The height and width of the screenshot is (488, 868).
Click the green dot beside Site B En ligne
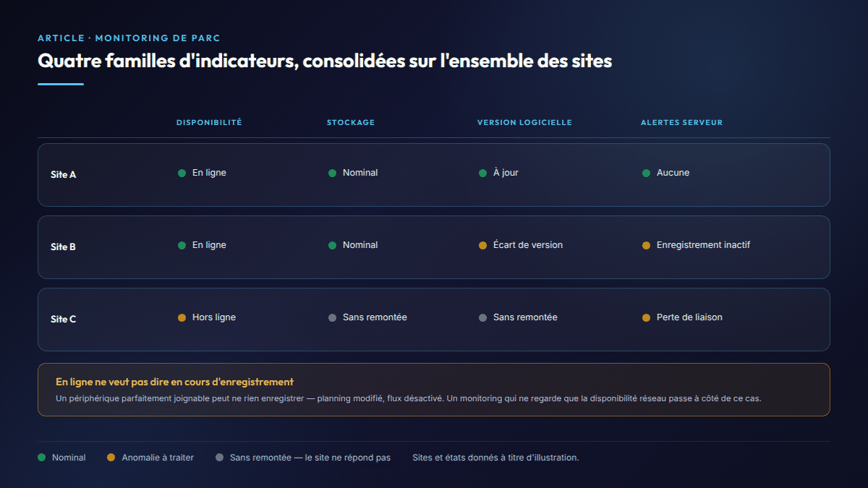(x=182, y=246)
